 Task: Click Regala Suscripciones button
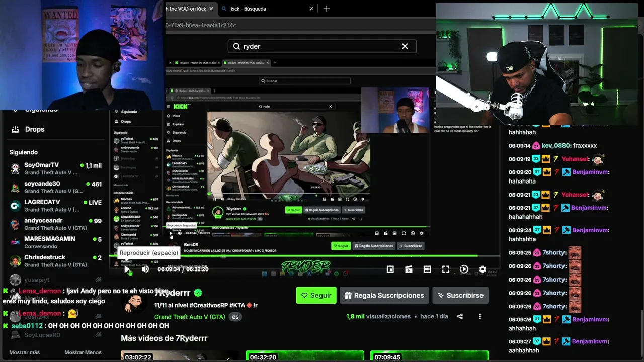pos(384,295)
